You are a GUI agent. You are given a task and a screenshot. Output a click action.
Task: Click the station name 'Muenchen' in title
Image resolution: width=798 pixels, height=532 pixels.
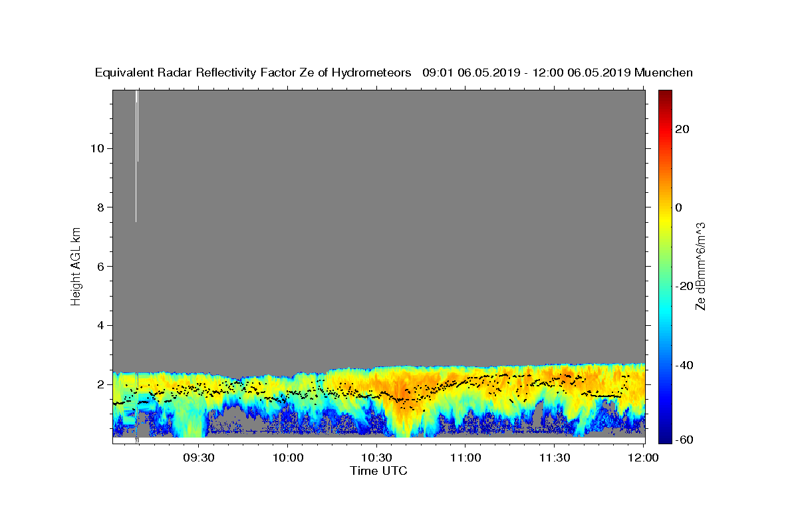(x=664, y=73)
